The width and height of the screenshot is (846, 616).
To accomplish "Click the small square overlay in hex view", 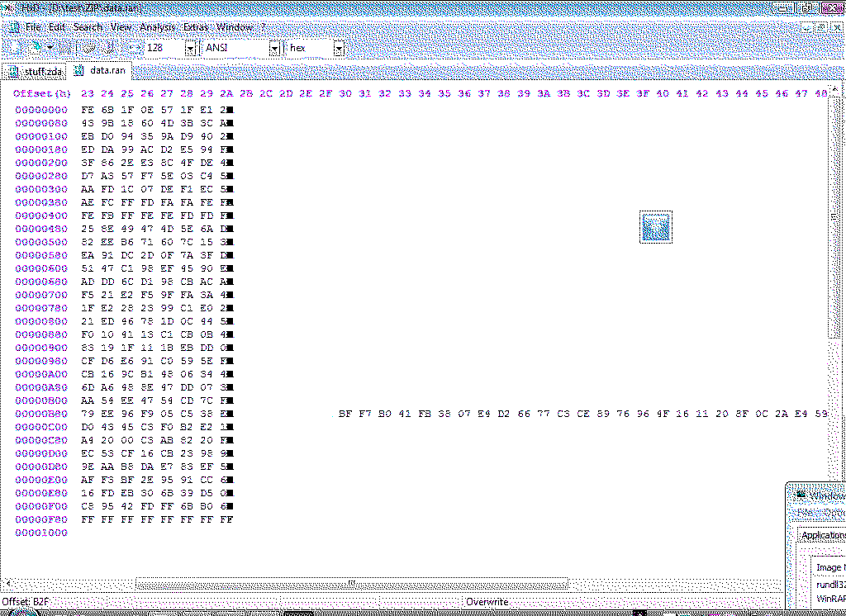I will (x=655, y=227).
